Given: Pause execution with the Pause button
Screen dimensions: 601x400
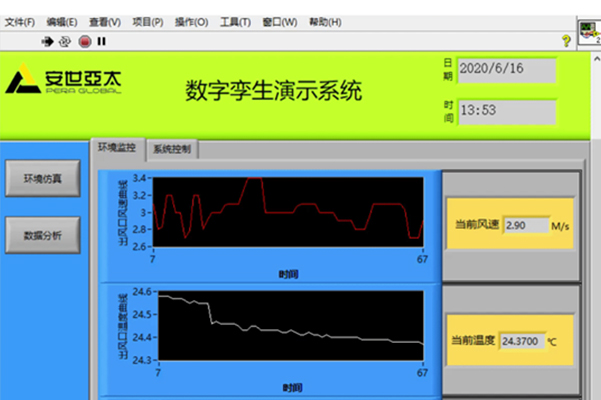Looking at the screenshot, I should tap(101, 41).
